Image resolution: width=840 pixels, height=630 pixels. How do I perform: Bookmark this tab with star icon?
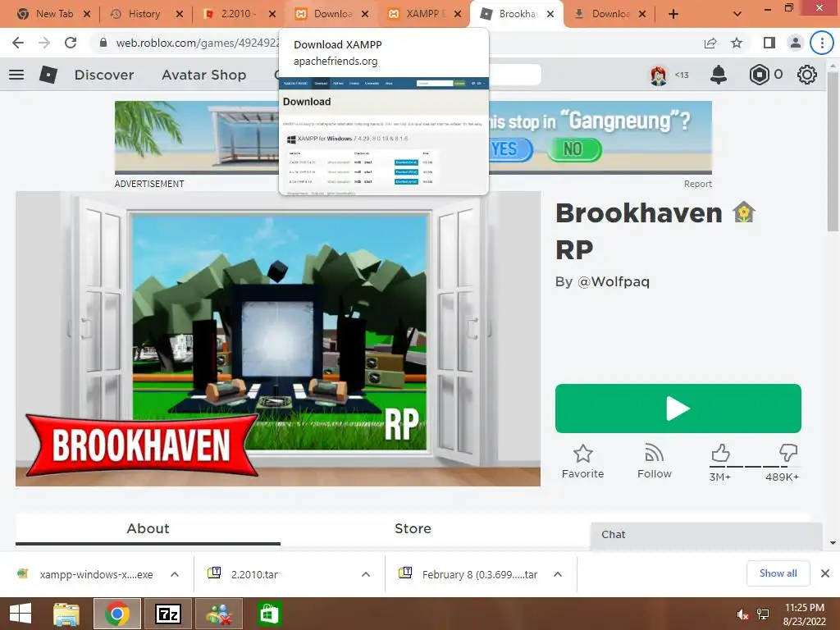(x=737, y=43)
